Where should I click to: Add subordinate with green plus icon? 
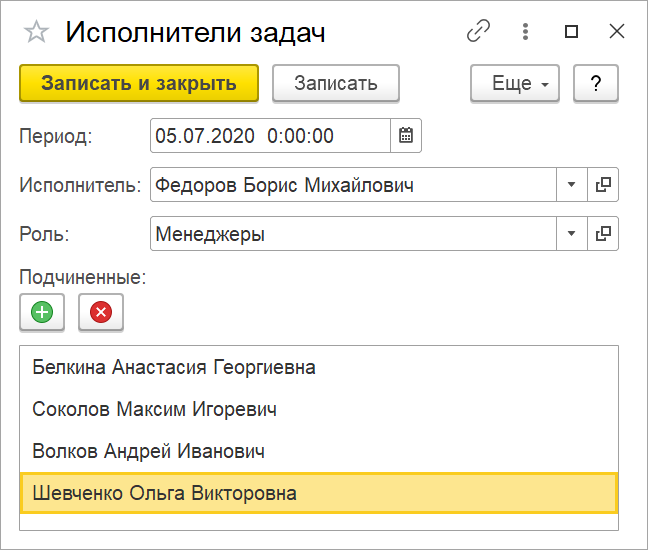42,312
